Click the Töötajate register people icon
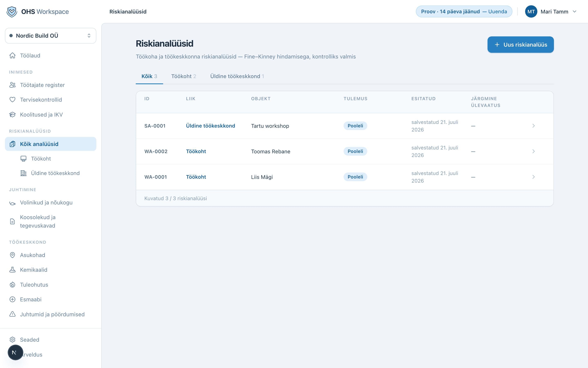Viewport: 588px width, 368px height. coord(12,85)
